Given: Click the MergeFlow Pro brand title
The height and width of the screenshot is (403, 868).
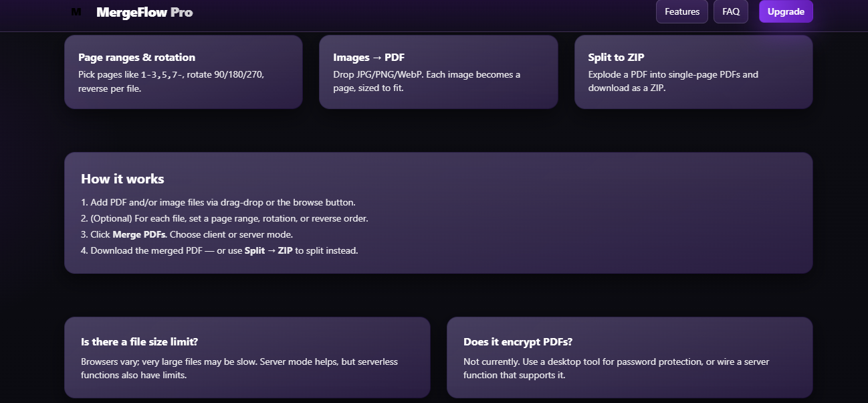Looking at the screenshot, I should pyautogui.click(x=144, y=12).
